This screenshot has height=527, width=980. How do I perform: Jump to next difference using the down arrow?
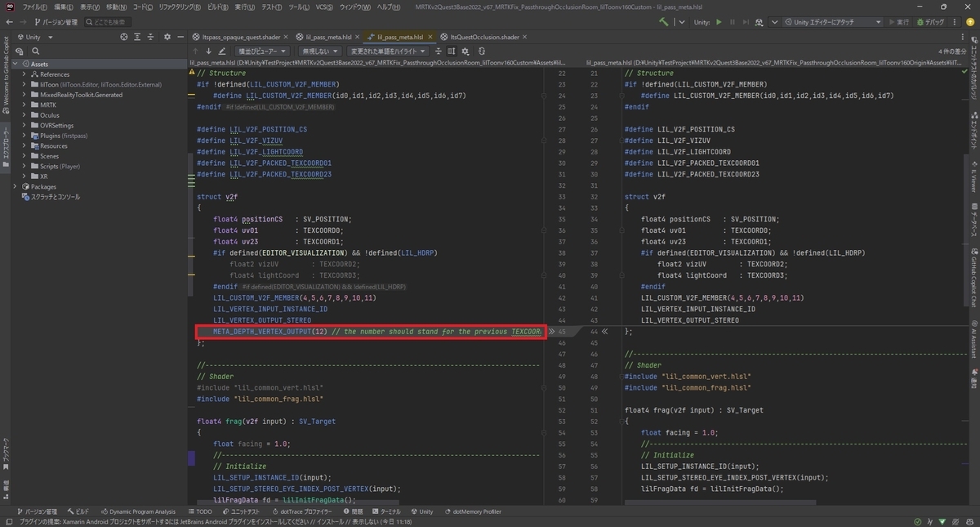click(x=208, y=51)
